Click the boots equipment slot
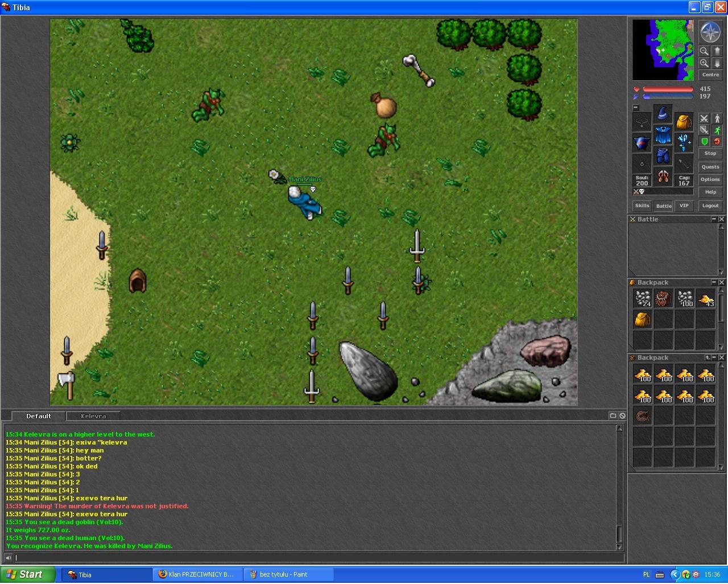This screenshot has width=728, height=584. pos(663,177)
